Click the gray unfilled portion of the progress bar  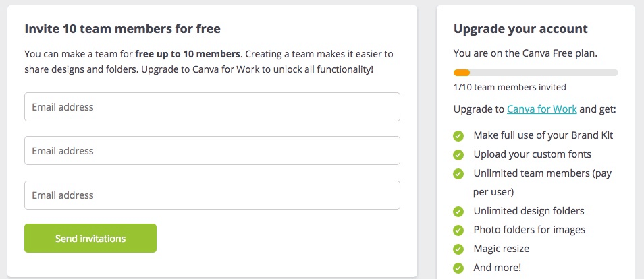pos(544,73)
